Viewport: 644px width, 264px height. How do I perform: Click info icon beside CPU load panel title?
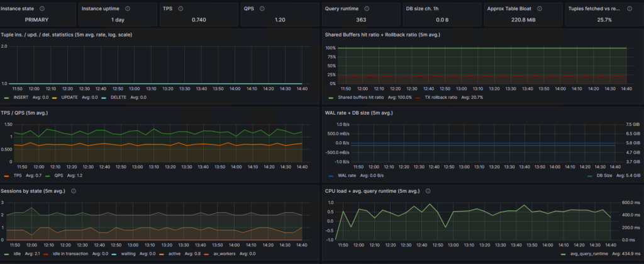point(428,191)
